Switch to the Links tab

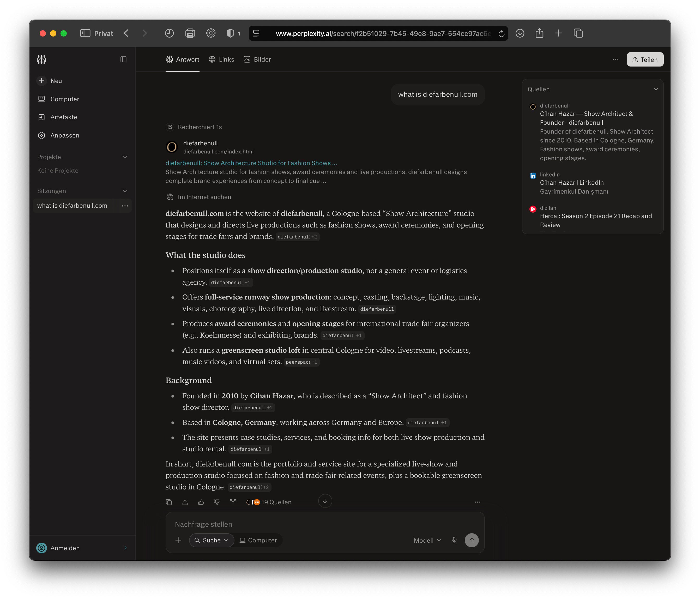click(222, 59)
